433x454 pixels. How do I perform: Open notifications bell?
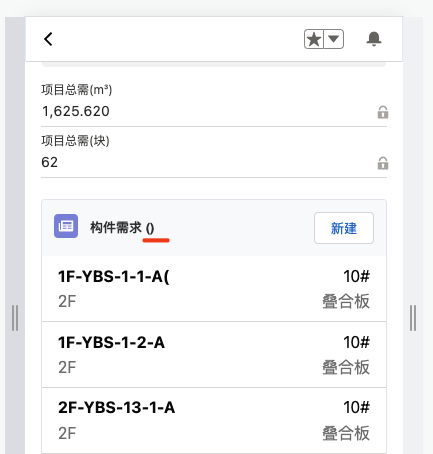374,39
